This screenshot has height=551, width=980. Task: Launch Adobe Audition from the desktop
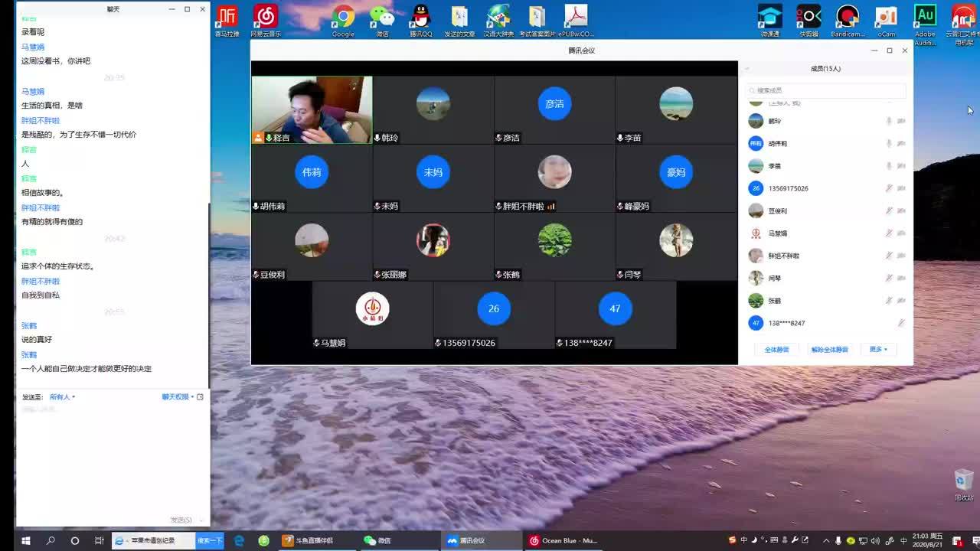pos(925,18)
